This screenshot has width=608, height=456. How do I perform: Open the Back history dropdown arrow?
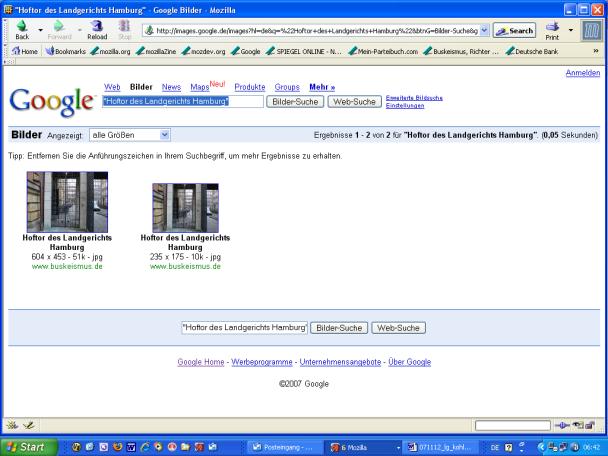point(40,30)
